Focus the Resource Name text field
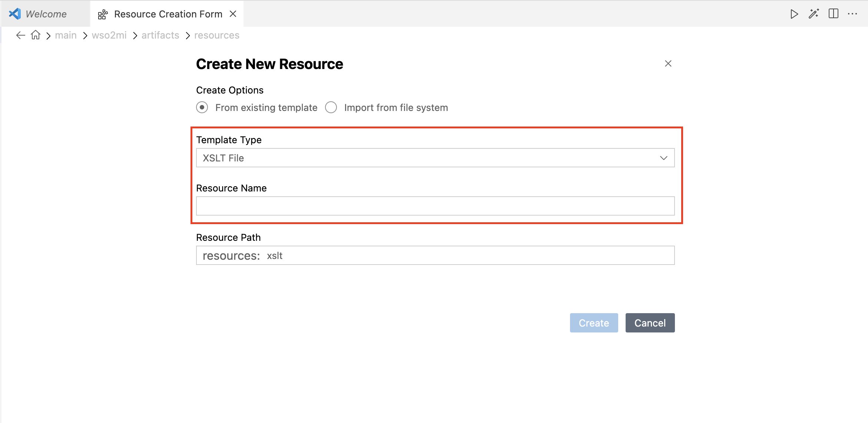Image resolution: width=868 pixels, height=423 pixels. point(435,206)
